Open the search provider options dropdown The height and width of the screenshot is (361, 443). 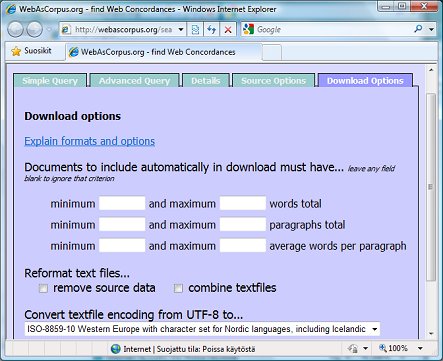(x=431, y=30)
